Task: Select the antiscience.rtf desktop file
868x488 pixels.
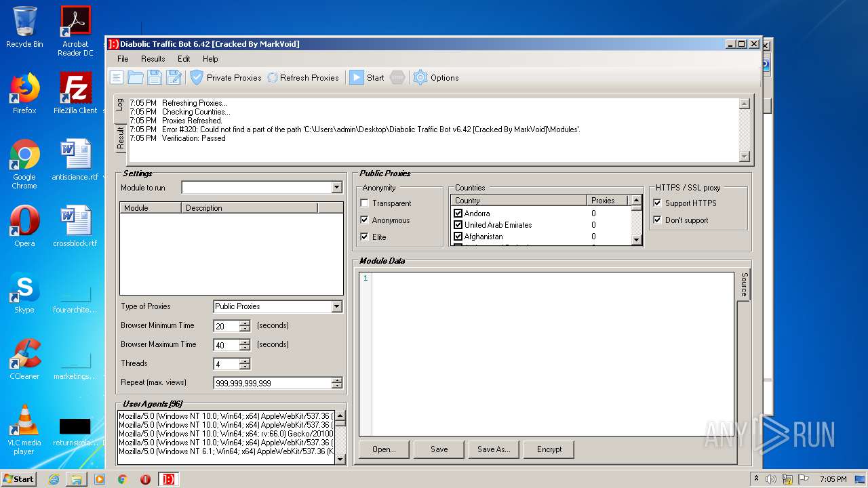Action: click(x=75, y=160)
